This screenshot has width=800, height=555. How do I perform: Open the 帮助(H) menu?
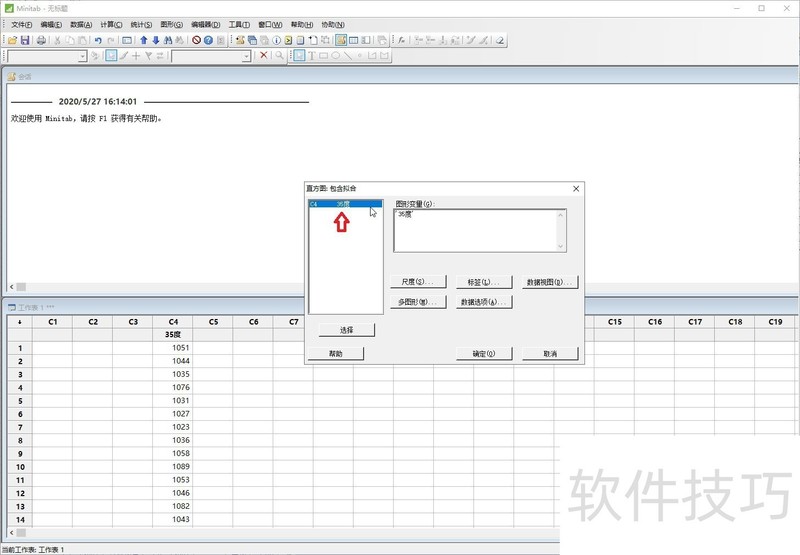pos(302,24)
